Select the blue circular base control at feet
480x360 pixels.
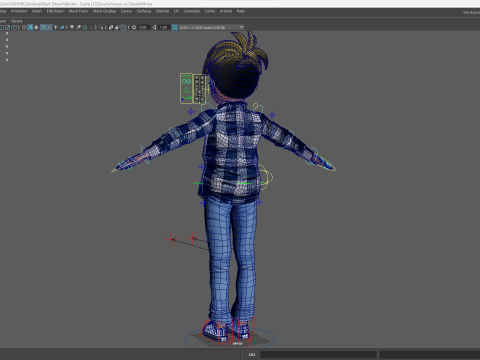[x=230, y=338]
